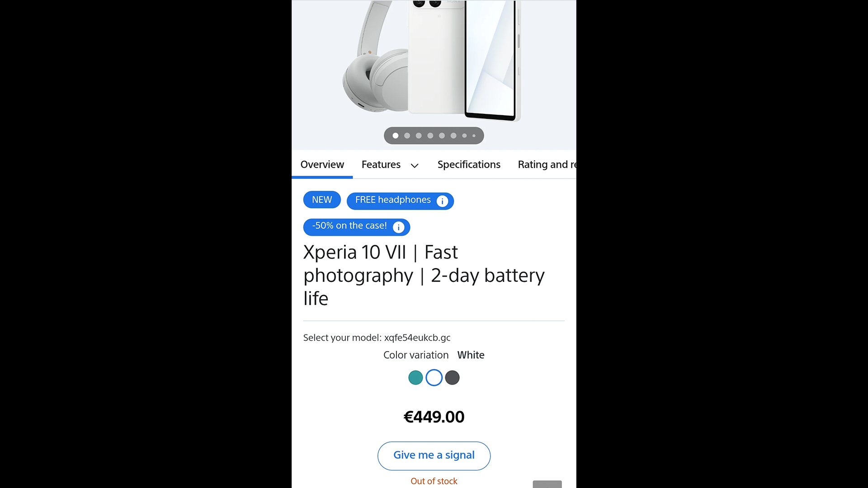Select the teal color variation
The image size is (868, 488).
pyautogui.click(x=415, y=378)
